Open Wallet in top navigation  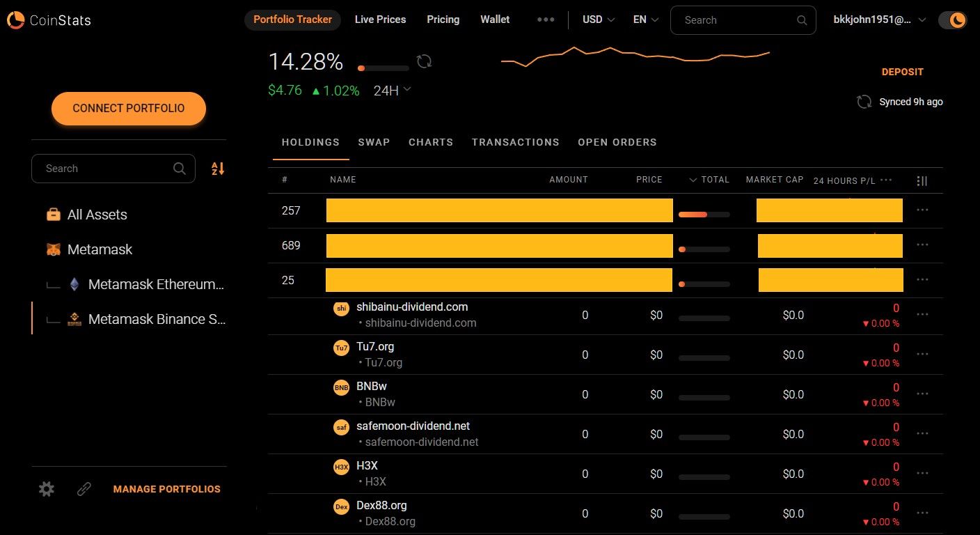[495, 20]
